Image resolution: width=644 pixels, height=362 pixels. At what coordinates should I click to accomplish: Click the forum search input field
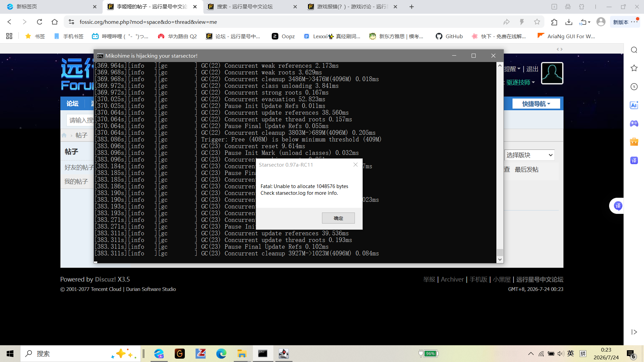tap(80, 120)
